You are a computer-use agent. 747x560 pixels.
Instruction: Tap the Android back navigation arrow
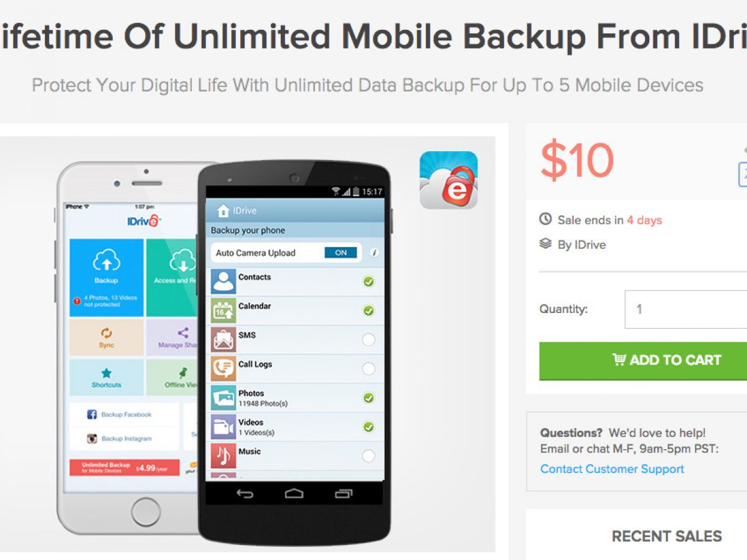pos(245,494)
